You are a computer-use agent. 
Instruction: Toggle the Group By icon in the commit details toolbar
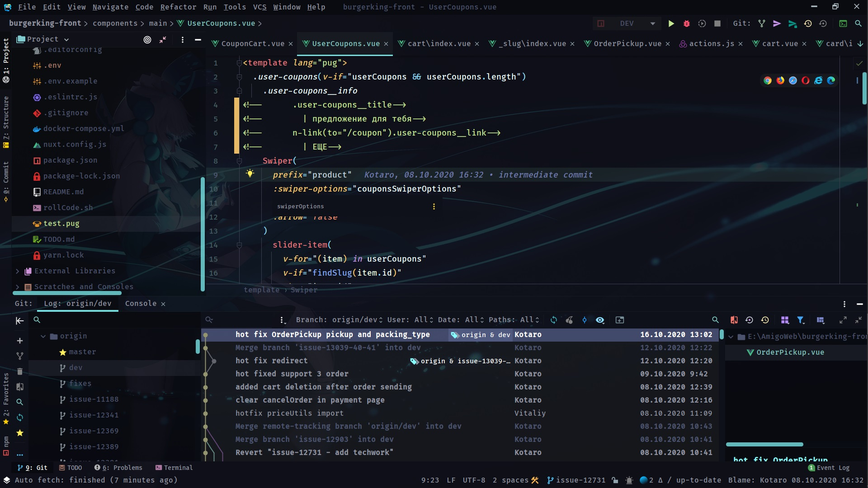tap(785, 320)
